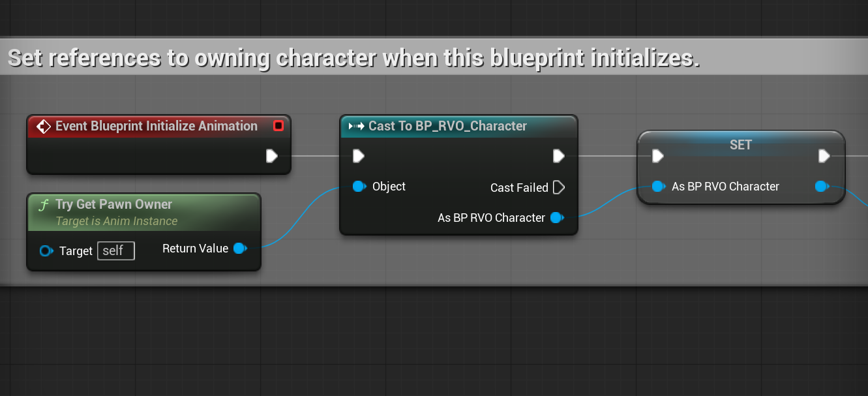Click the SET node's blue output value pin

click(822, 187)
